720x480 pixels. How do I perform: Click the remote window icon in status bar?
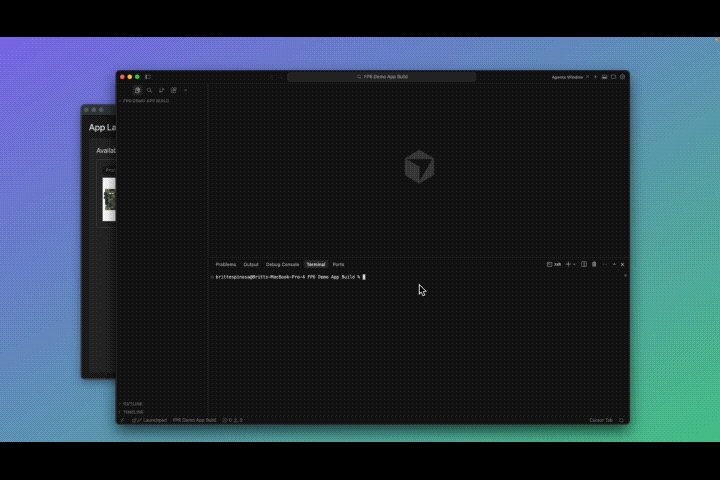point(122,420)
